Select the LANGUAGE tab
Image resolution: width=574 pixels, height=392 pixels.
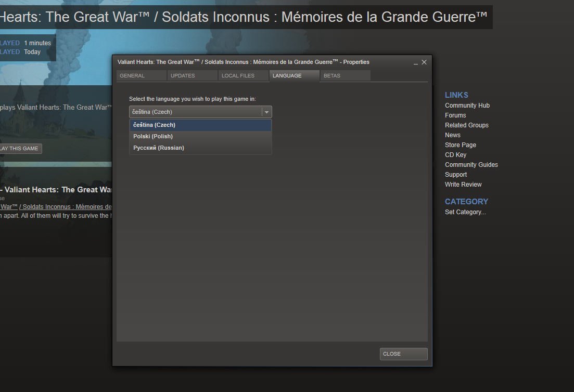click(x=294, y=76)
